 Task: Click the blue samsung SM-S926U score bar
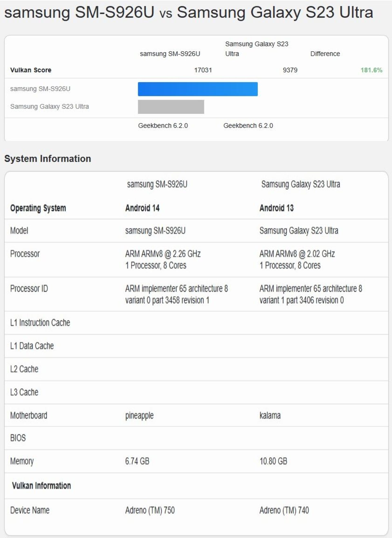(198, 89)
